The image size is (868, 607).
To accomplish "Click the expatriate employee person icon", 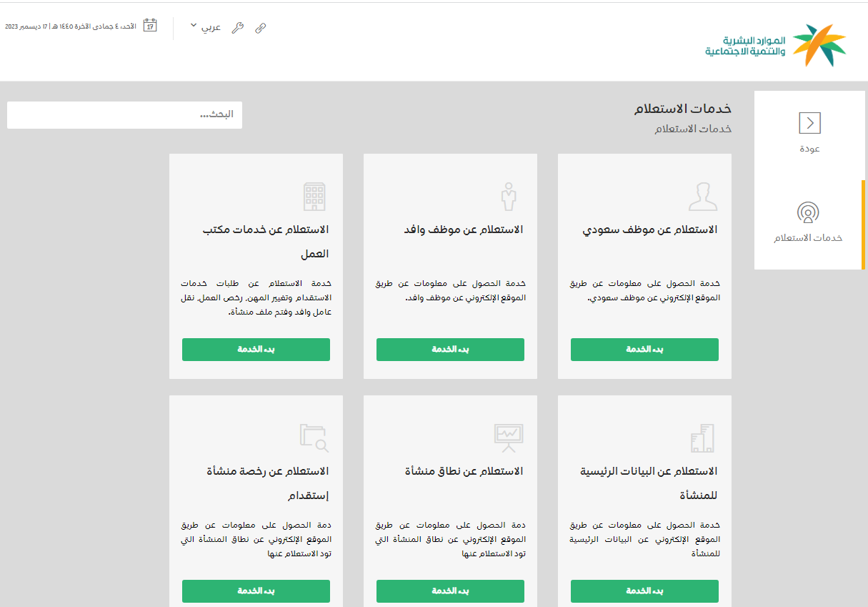I will (509, 196).
